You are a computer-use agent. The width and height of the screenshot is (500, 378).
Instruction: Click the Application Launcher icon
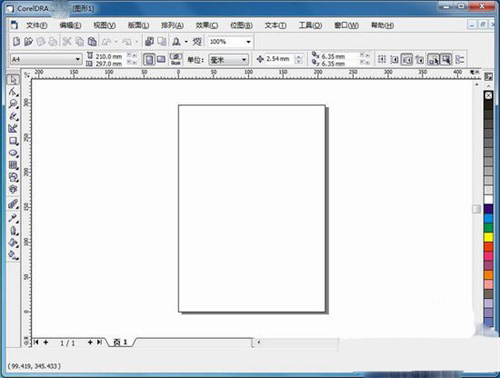[176, 42]
